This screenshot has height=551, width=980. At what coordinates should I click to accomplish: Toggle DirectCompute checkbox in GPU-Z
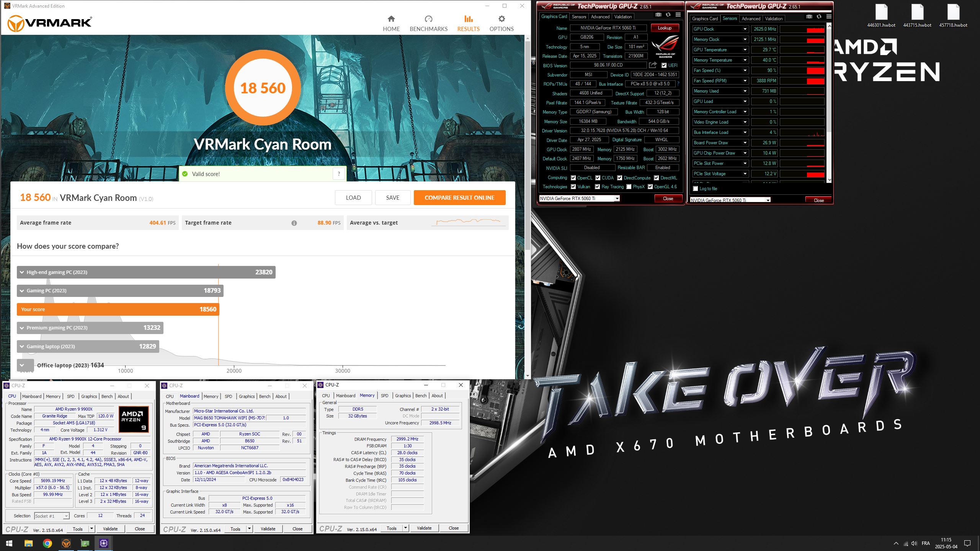coord(619,178)
